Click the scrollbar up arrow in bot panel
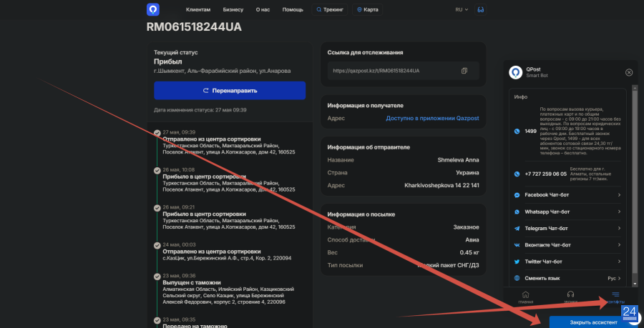This screenshot has height=328, width=644. click(x=635, y=87)
